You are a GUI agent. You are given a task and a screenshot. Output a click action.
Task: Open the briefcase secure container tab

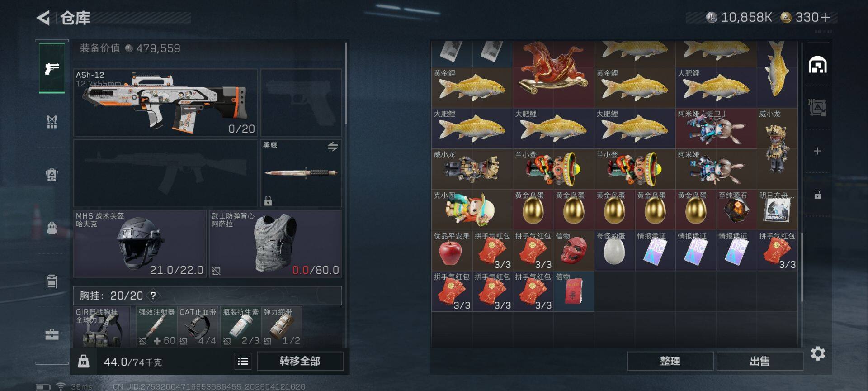[x=52, y=334]
